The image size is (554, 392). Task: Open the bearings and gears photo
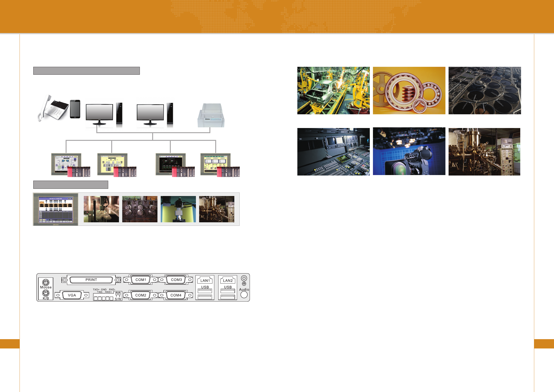coord(409,91)
